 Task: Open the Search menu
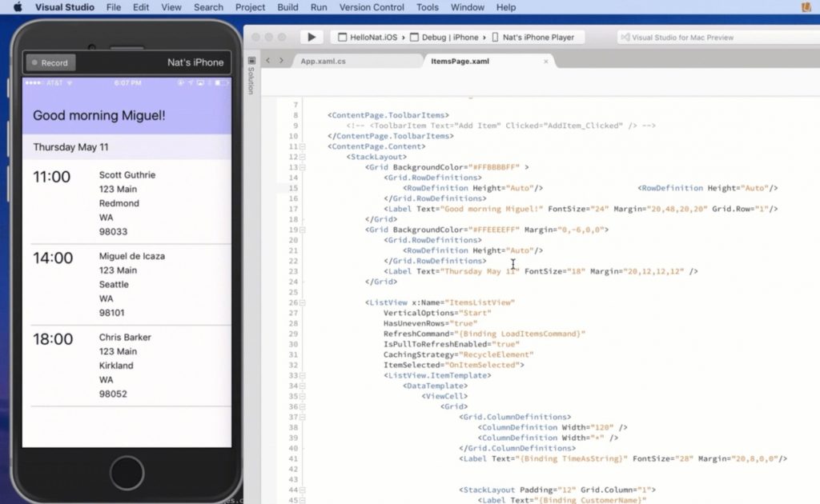208,7
